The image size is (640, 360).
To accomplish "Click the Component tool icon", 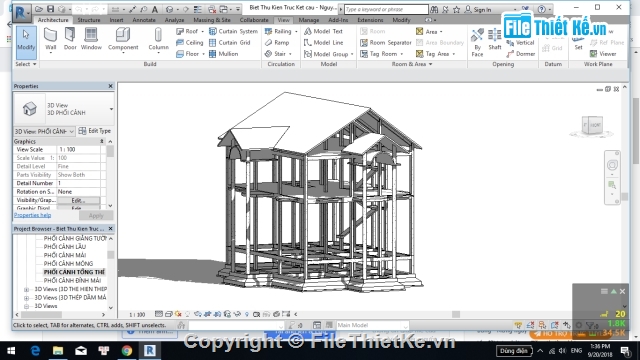I will pos(123,35).
